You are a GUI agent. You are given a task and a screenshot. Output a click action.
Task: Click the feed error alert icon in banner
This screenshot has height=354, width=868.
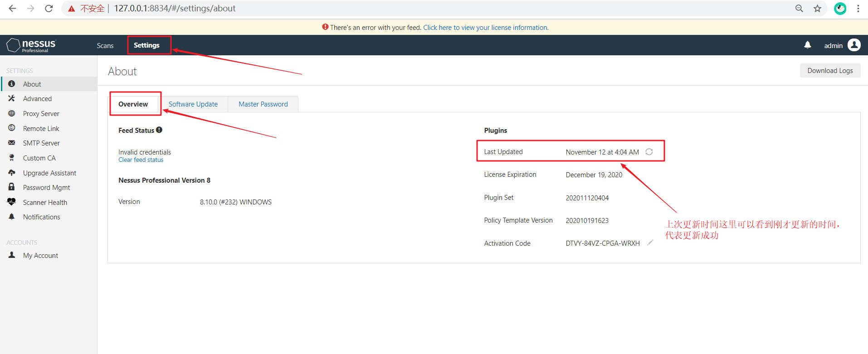point(325,27)
